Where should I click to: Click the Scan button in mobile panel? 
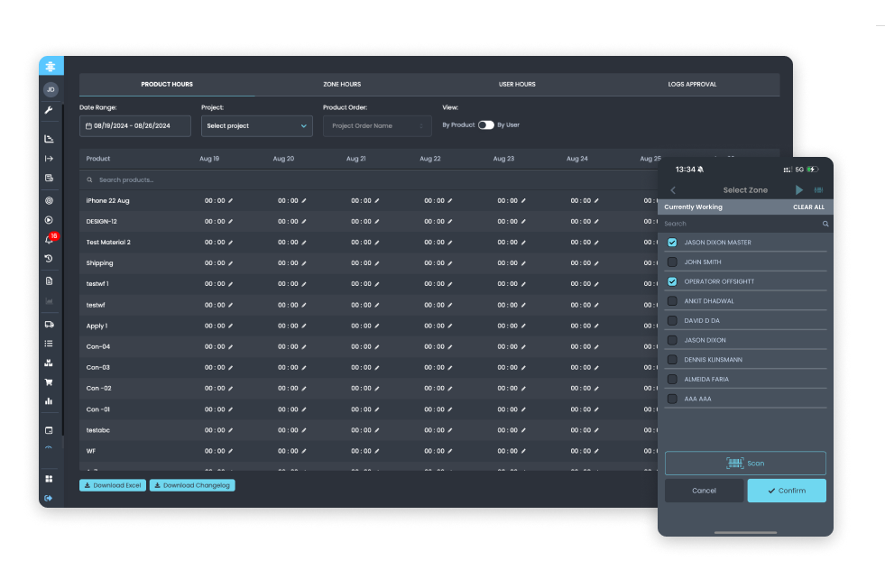click(745, 464)
